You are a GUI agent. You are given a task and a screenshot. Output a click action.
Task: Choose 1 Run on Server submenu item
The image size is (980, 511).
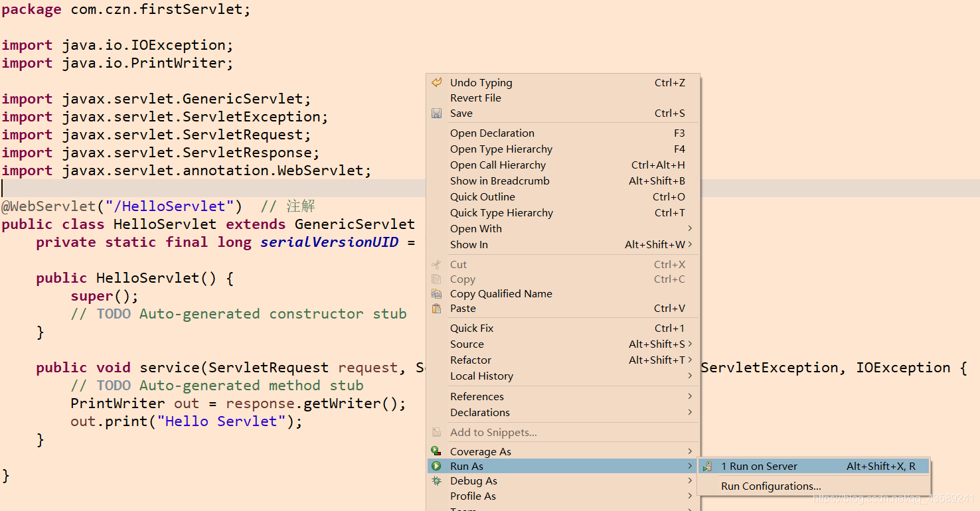(x=813, y=467)
